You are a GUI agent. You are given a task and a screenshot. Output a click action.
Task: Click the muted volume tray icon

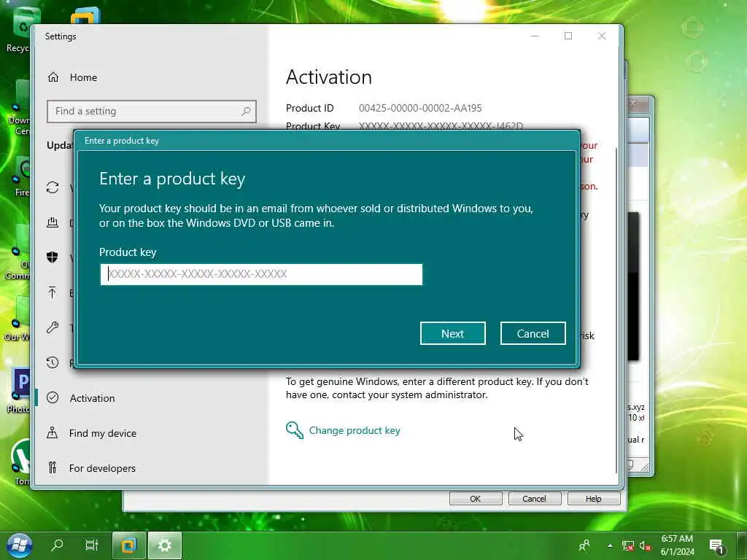pos(645,545)
